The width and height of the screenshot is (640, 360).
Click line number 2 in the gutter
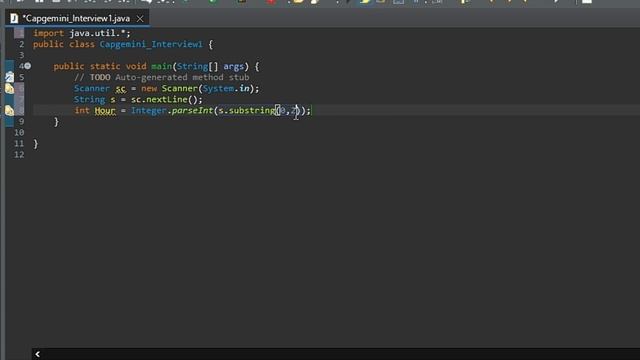point(21,44)
